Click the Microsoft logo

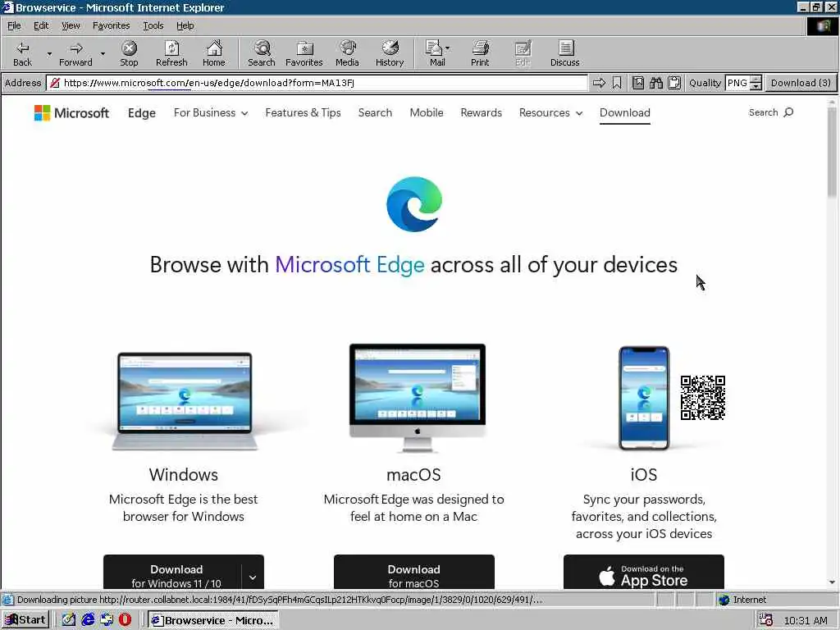[71, 113]
